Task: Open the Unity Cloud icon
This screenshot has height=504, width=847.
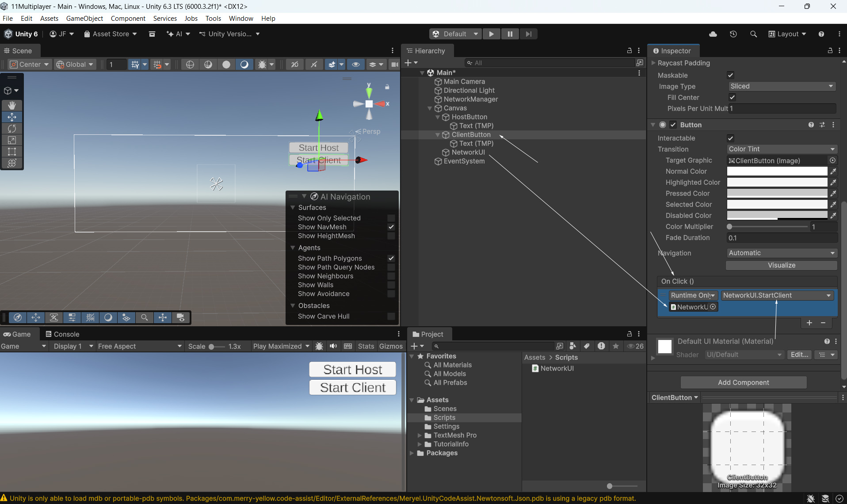Action: tap(713, 34)
